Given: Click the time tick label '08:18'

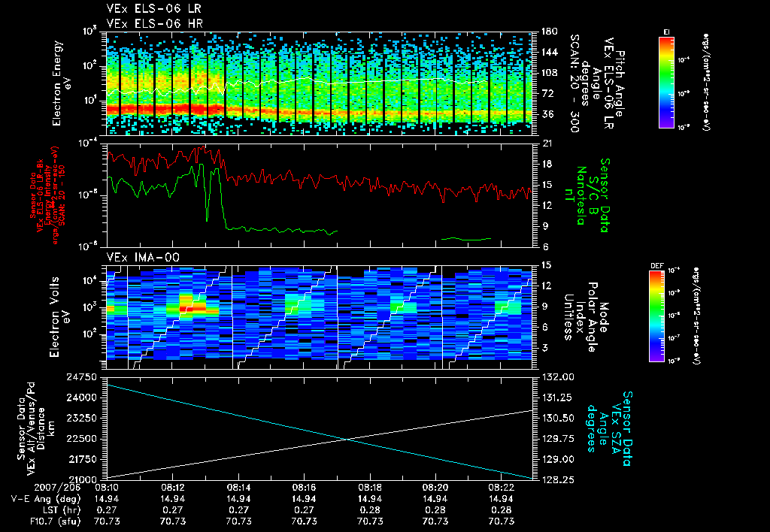Looking at the screenshot, I should pyautogui.click(x=370, y=488).
